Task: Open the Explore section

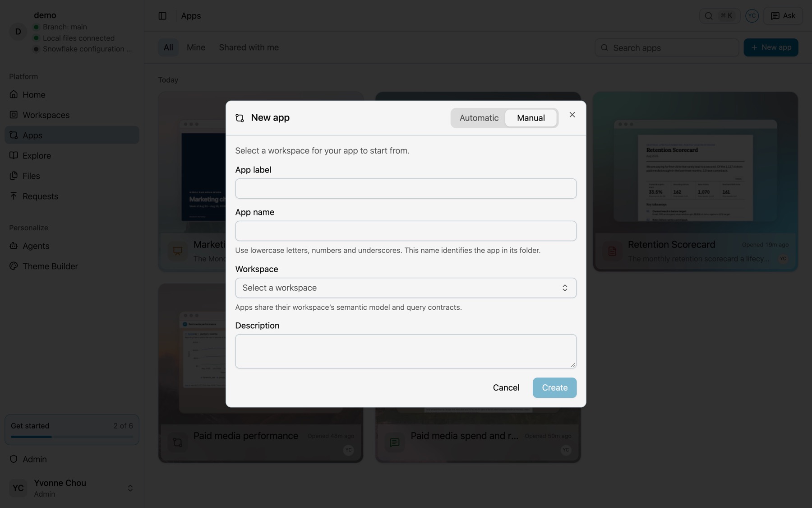Action: pos(72,155)
